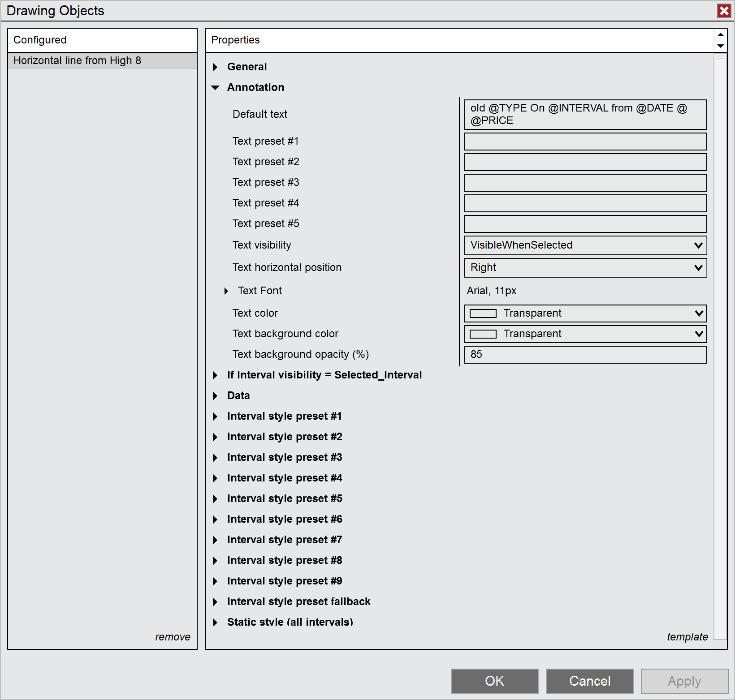
Task: Pick the Text background color swatch
Action: coord(483,334)
